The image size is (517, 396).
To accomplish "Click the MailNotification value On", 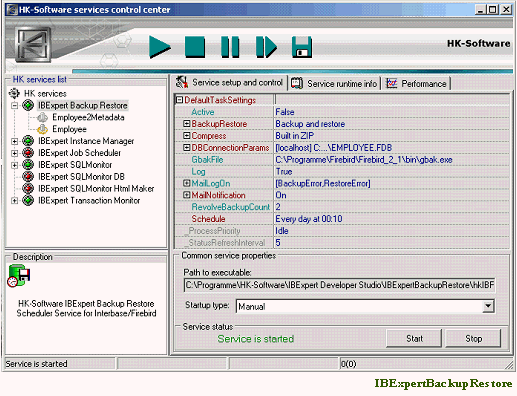I will [x=281, y=195].
